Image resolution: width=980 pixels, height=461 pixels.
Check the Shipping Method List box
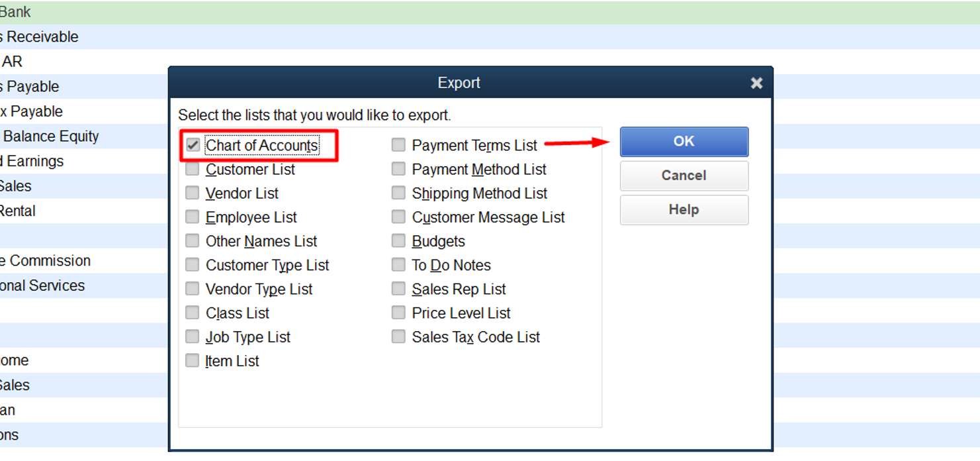pyautogui.click(x=398, y=193)
